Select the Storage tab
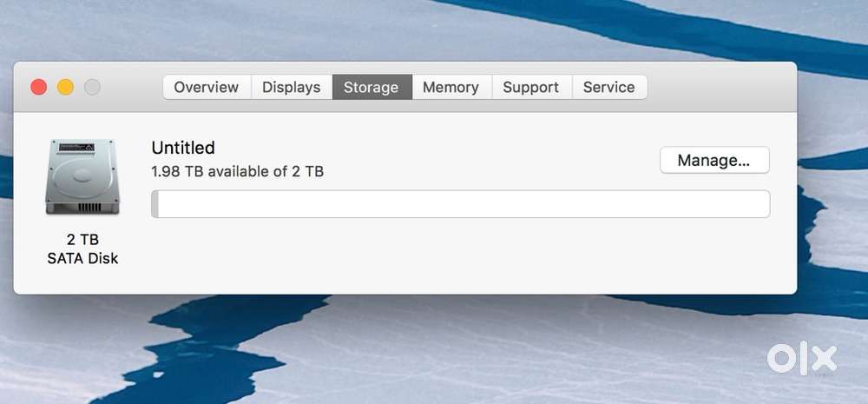868x404 pixels. 372,87
